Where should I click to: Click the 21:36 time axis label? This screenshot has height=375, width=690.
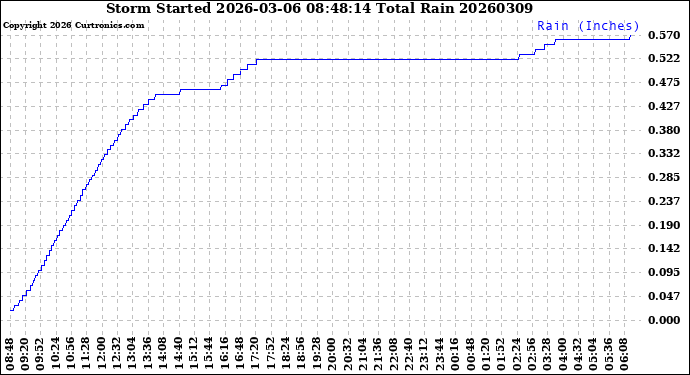tap(378, 354)
